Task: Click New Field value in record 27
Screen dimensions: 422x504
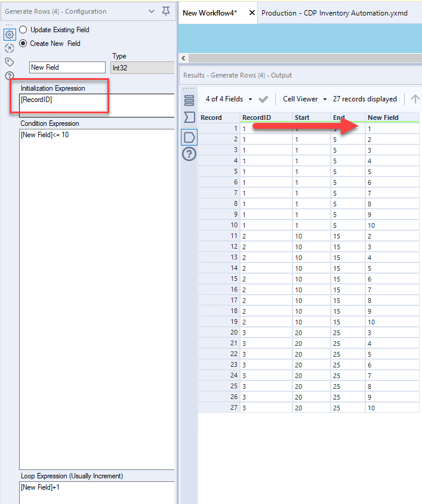Action: 392,407
